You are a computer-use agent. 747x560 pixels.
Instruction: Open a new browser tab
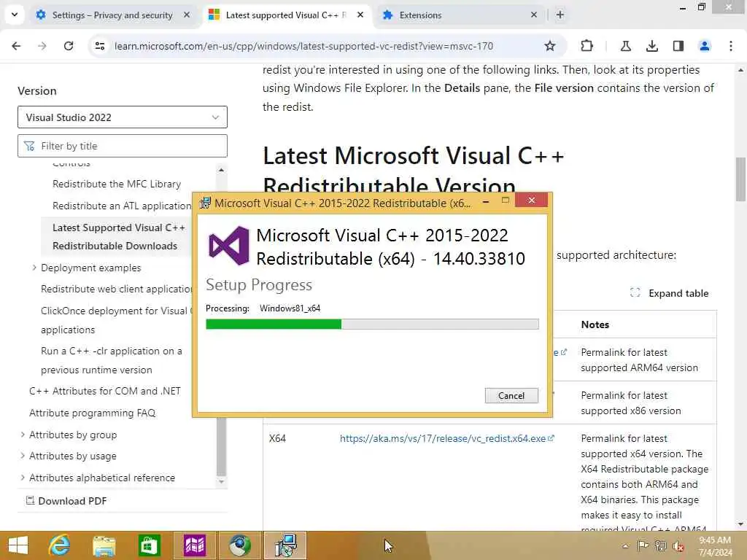(x=560, y=15)
